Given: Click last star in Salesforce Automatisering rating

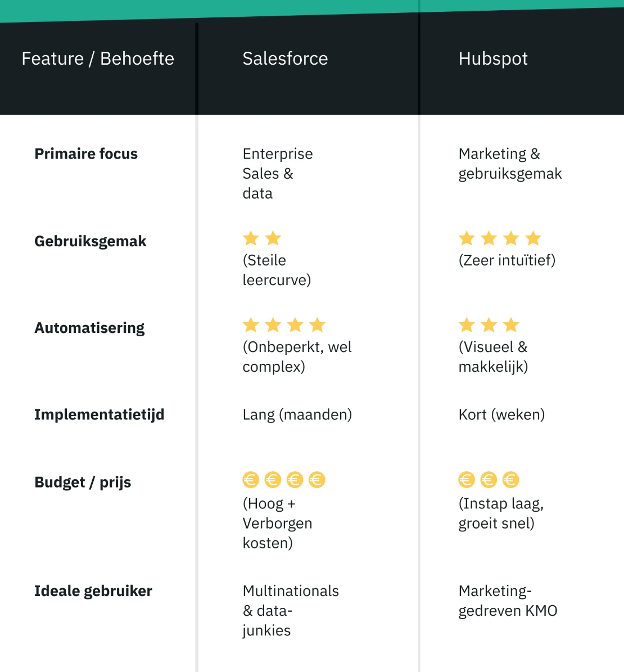Looking at the screenshot, I should point(318,325).
